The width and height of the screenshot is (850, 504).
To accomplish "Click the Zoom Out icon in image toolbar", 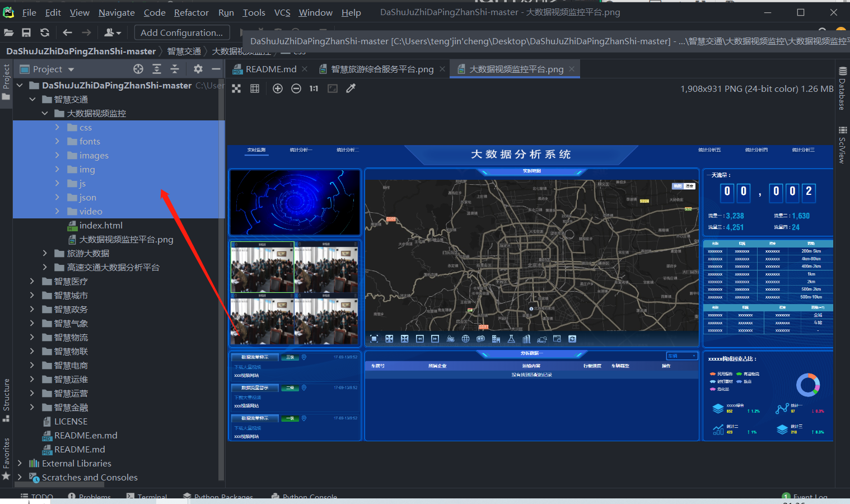I will tap(296, 88).
